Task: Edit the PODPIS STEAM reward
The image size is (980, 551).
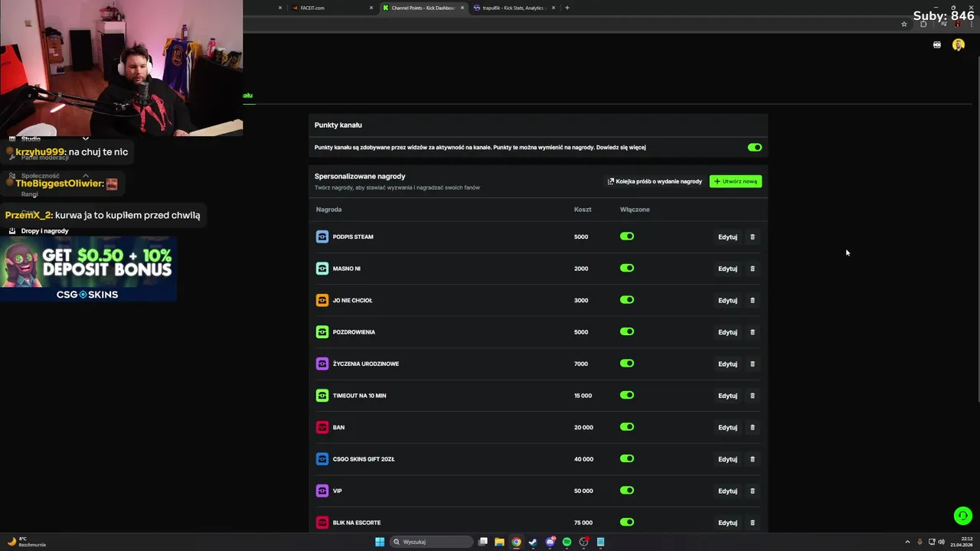Action: point(727,237)
